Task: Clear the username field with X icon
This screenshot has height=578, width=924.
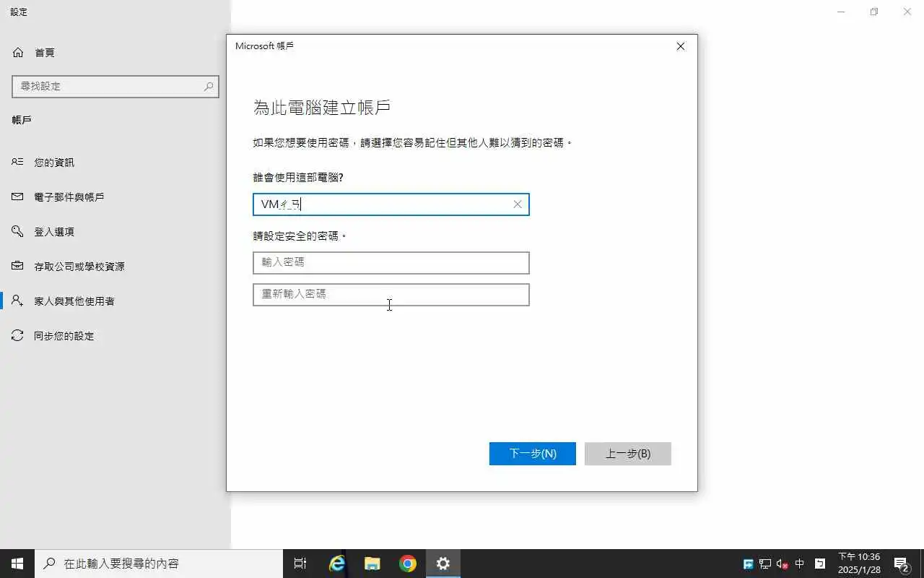Action: tap(518, 204)
